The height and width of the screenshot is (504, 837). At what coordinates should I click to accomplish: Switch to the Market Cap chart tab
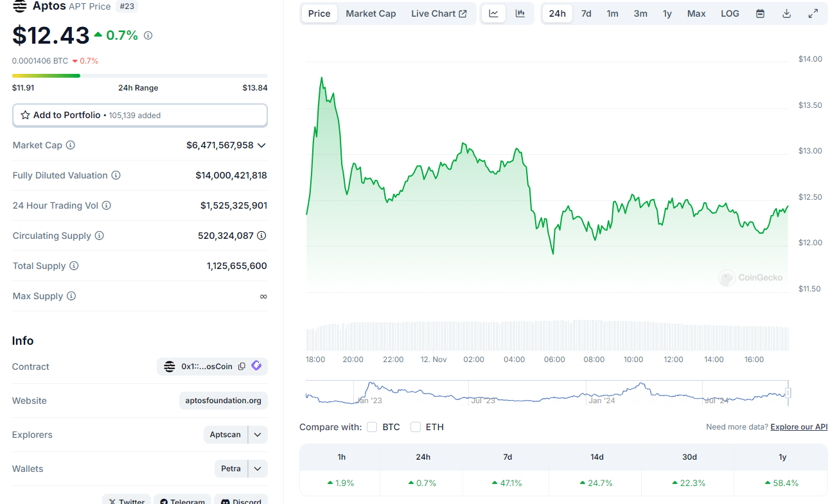(371, 13)
